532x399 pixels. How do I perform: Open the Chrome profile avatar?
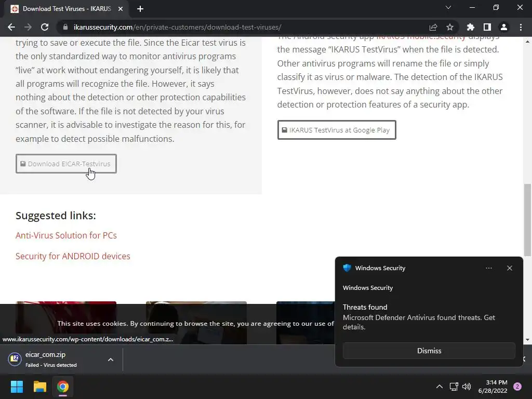pos(504,27)
